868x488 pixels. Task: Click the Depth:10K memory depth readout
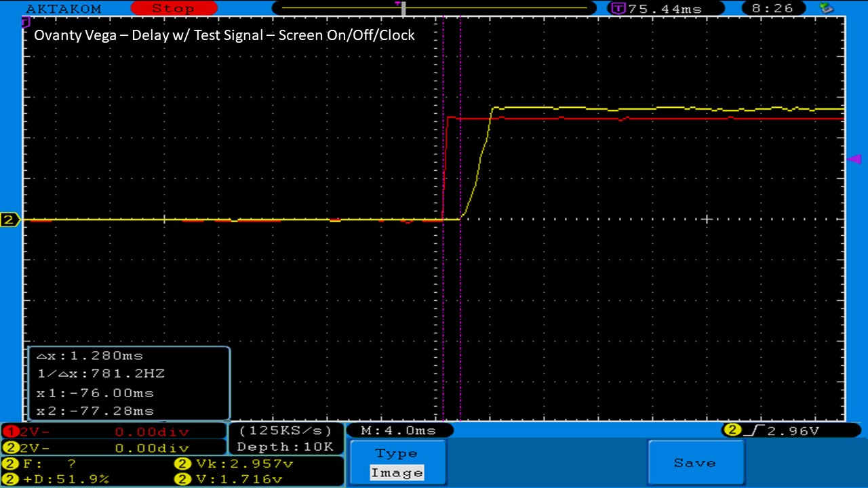[285, 447]
